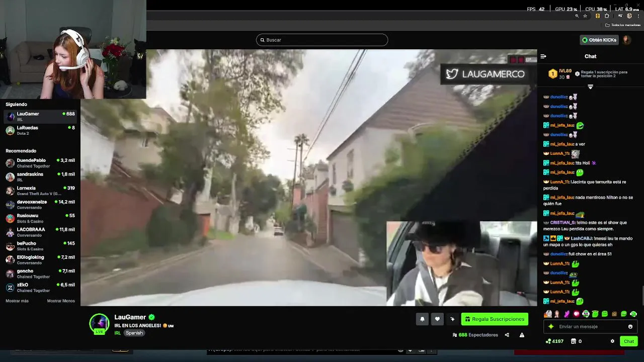The width and height of the screenshot is (644, 362).
Task: Click the heart follow icon
Action: (437, 319)
